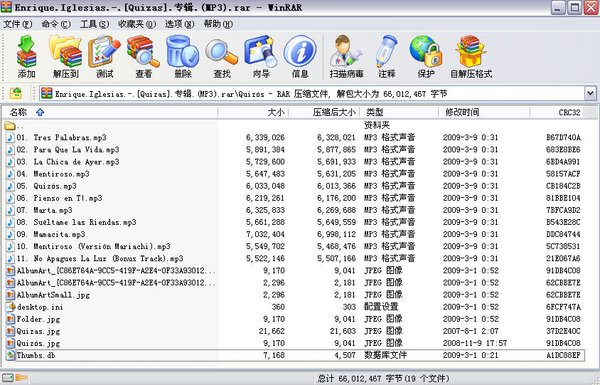The height and width of the screenshot is (385, 600).
Task: Open the 文件(F) menu
Action: click(17, 24)
